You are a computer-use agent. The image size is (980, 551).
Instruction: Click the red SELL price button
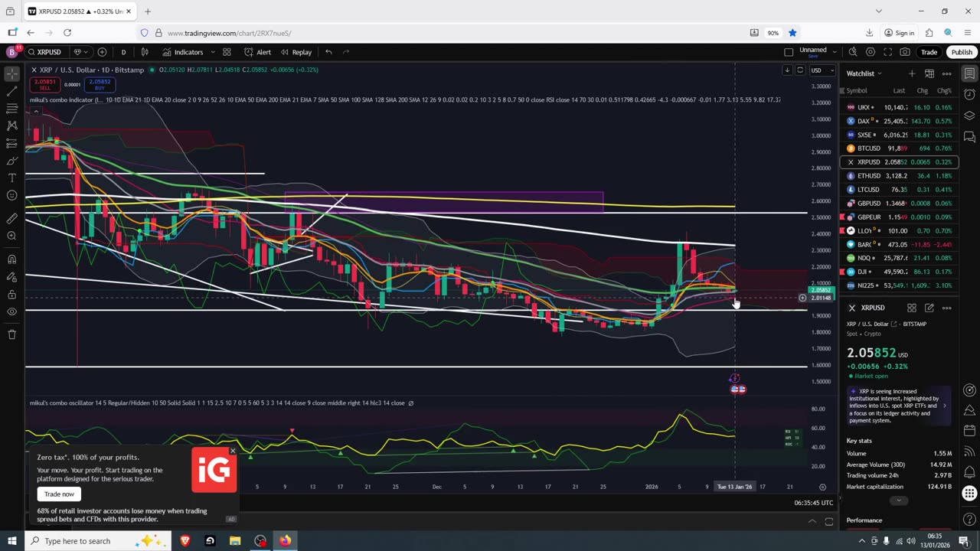click(x=45, y=84)
